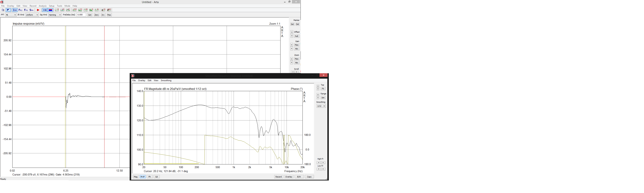Viewport: 644px width, 193px height.
Task: Click the PreDelay (ms) input field
Action: click(x=81, y=15)
